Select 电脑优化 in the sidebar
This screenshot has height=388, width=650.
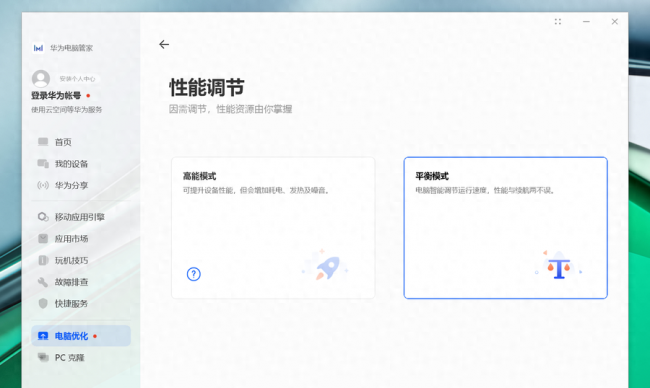(81, 336)
